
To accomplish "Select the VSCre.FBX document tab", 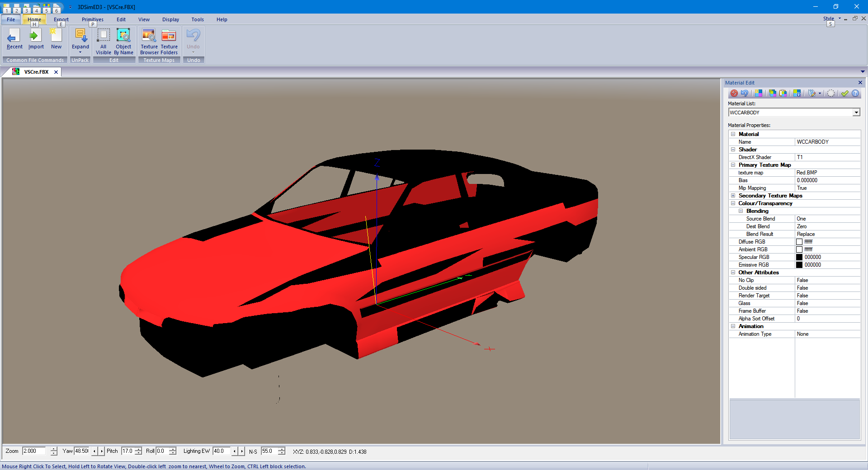I will pyautogui.click(x=36, y=72).
